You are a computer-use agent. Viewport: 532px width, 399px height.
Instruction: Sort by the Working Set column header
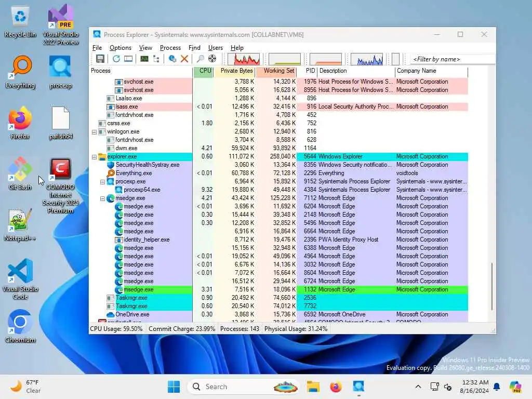point(276,71)
